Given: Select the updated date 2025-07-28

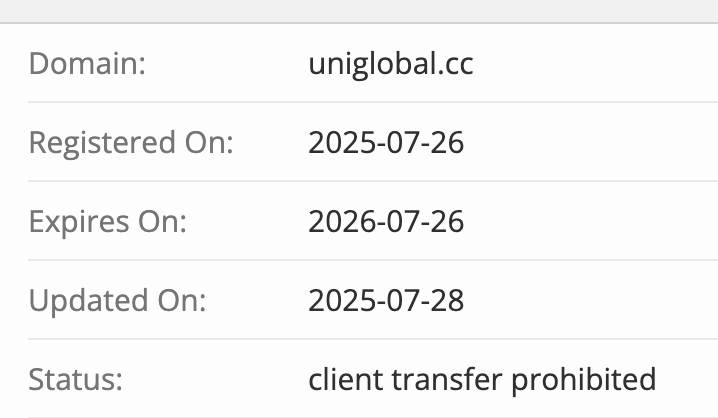Looking at the screenshot, I should click(x=386, y=301).
